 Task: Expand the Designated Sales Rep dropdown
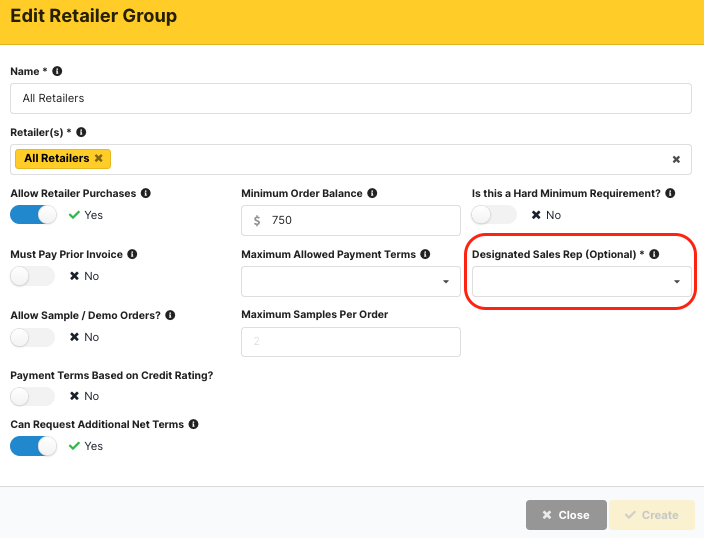[x=581, y=282]
